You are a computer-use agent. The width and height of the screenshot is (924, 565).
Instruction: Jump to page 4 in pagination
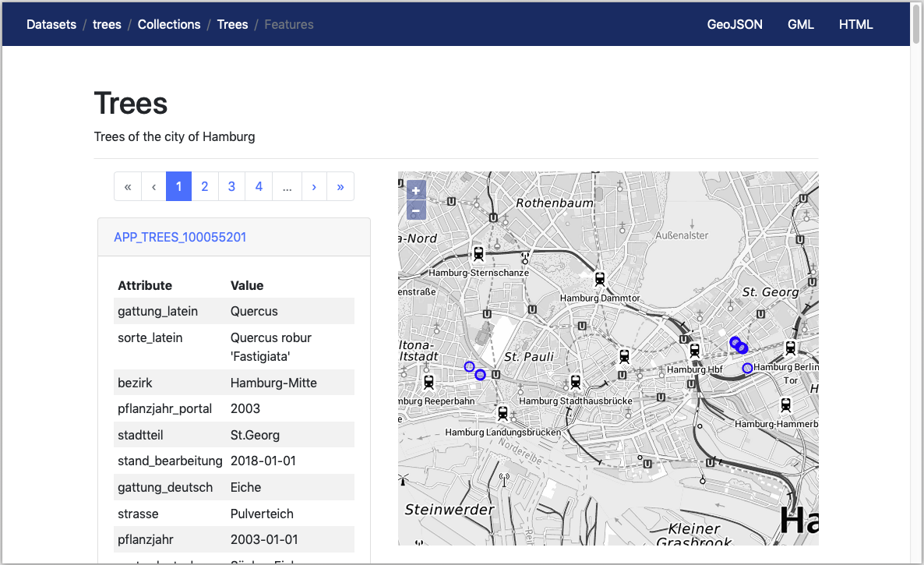[x=259, y=187]
